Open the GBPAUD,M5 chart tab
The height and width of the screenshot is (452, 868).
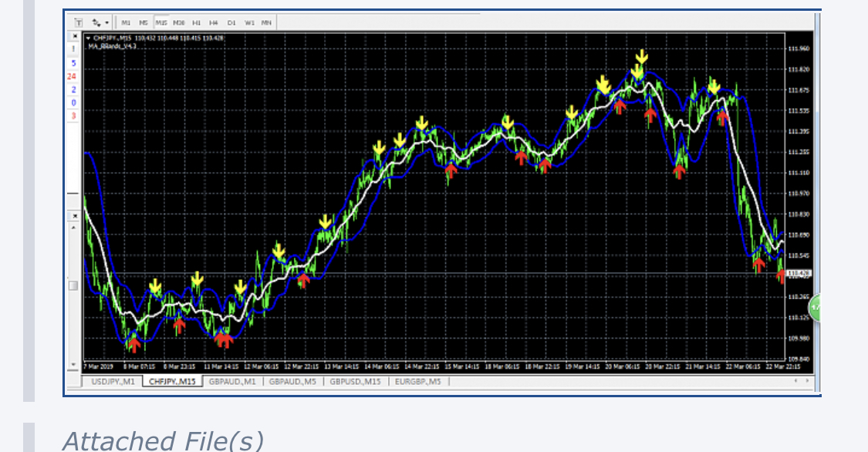click(x=293, y=382)
